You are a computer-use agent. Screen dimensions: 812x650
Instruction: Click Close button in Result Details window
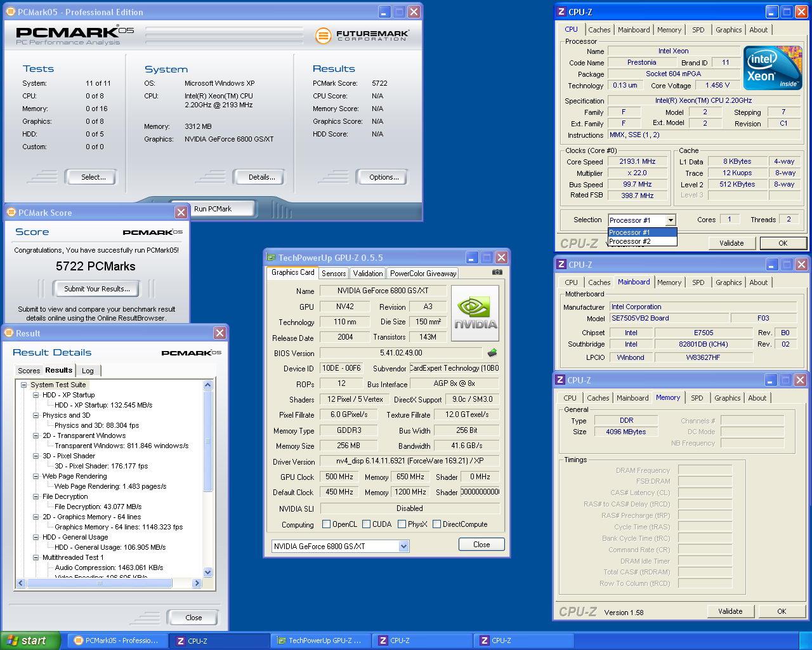pos(193,618)
